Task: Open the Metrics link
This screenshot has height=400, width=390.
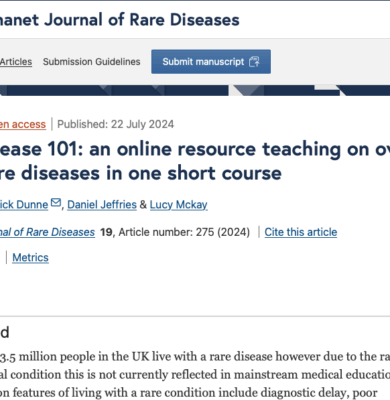Action: (30, 257)
